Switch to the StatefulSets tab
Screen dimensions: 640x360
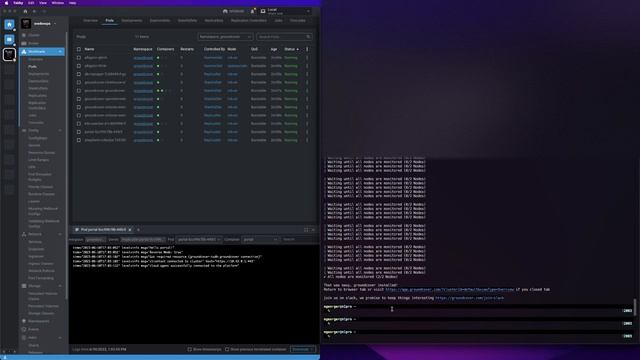click(x=187, y=20)
